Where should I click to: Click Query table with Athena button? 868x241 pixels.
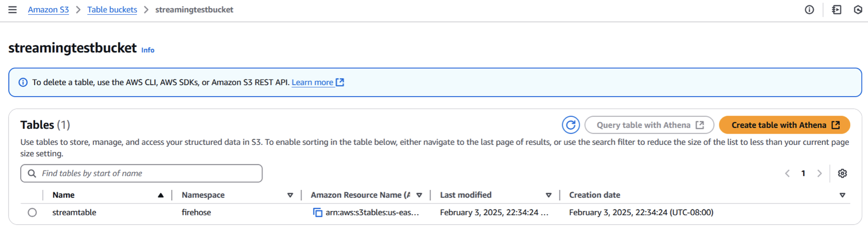(x=649, y=125)
